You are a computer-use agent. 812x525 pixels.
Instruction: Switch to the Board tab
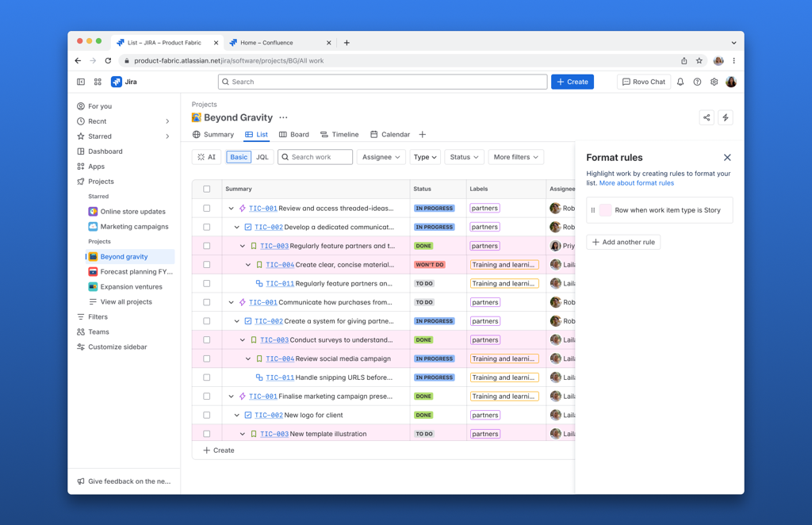point(293,134)
